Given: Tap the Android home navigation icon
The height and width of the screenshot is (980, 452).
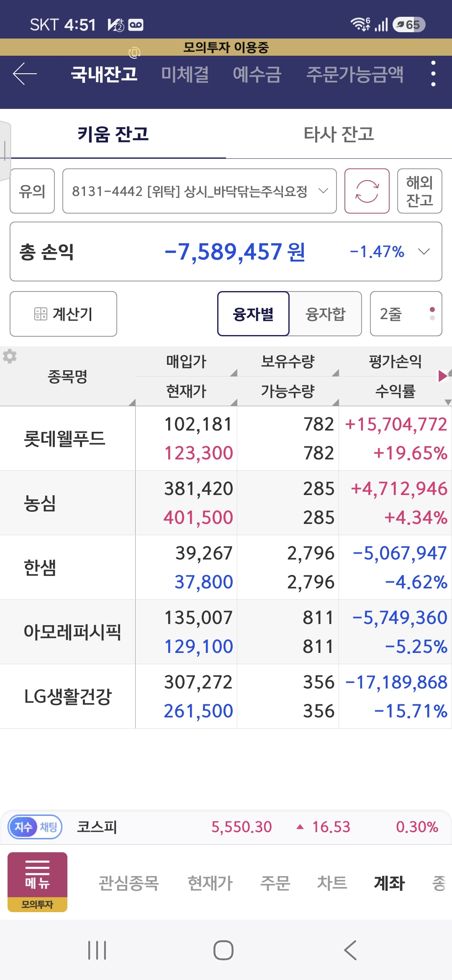Looking at the screenshot, I should coord(223,950).
